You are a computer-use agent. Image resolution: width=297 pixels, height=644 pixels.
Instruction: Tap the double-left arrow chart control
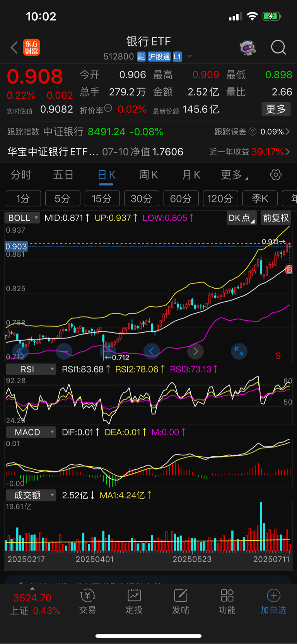[x=20, y=351]
